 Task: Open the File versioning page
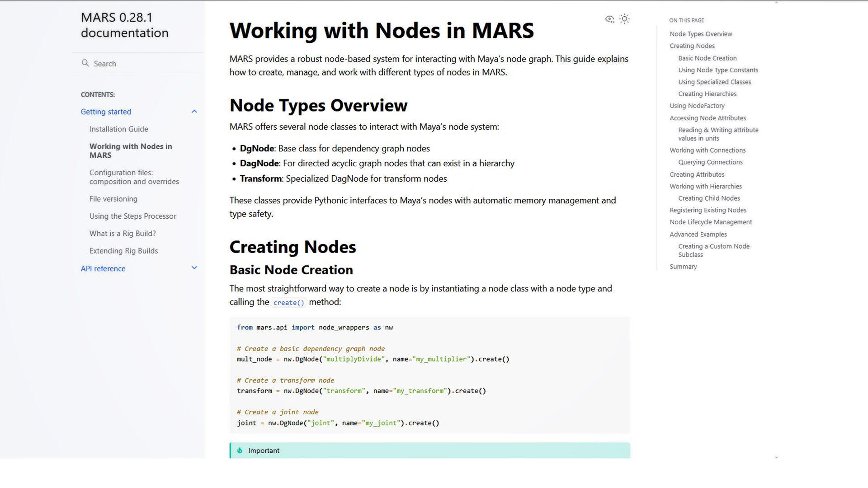pyautogui.click(x=113, y=199)
